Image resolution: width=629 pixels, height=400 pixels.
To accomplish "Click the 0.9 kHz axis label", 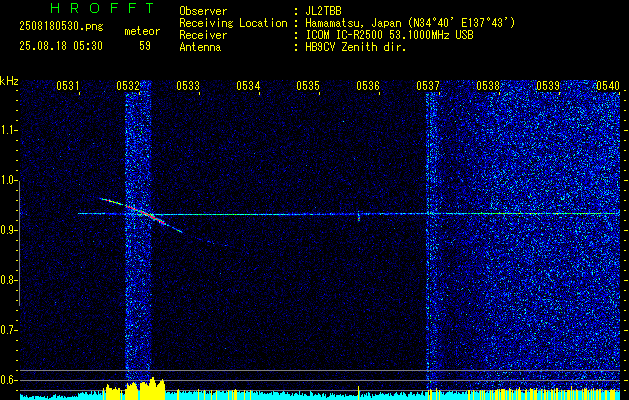I will tap(8, 230).
